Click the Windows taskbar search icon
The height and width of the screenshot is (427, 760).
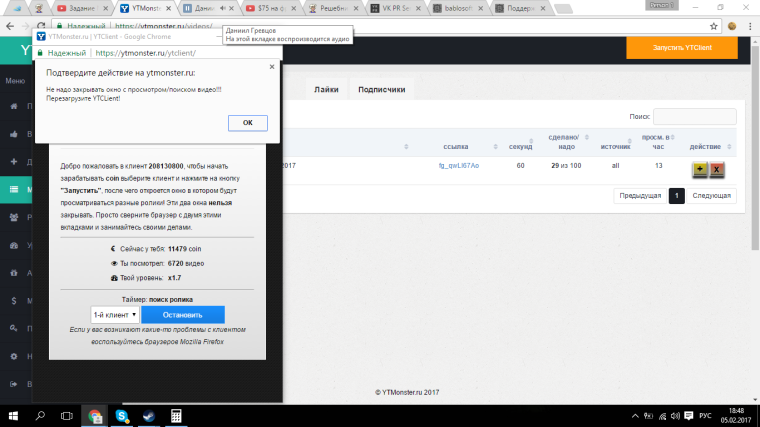click(42, 415)
